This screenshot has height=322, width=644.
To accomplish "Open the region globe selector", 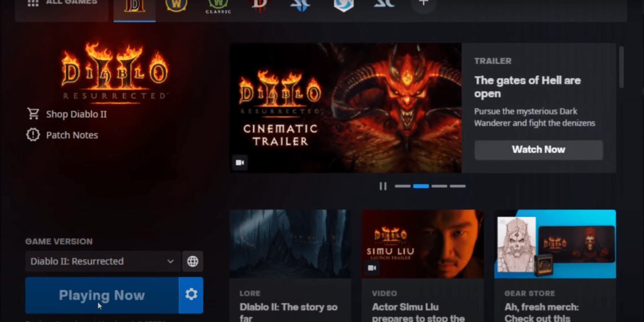I will pos(193,261).
